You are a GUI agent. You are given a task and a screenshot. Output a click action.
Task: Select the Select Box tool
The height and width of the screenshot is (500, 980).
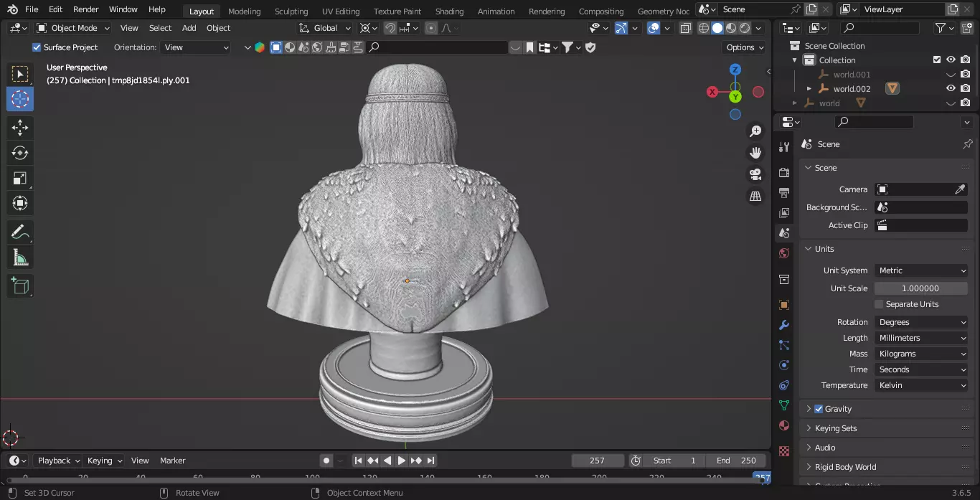[20, 74]
